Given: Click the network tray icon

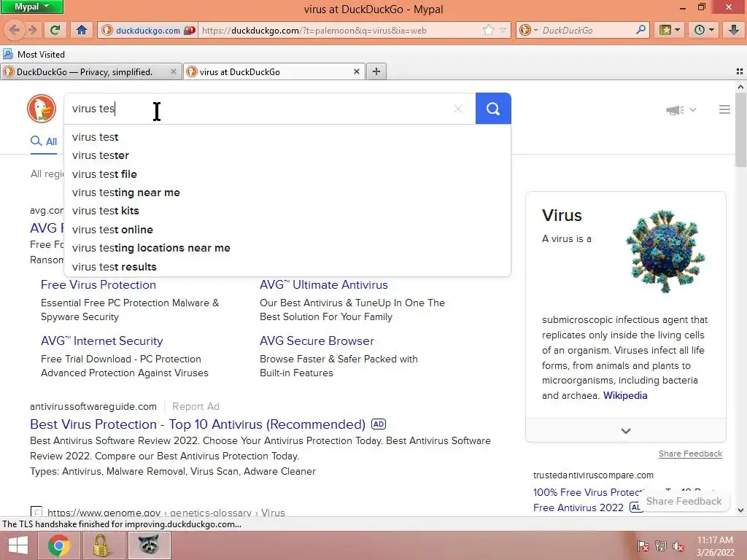Looking at the screenshot, I should pos(660,546).
